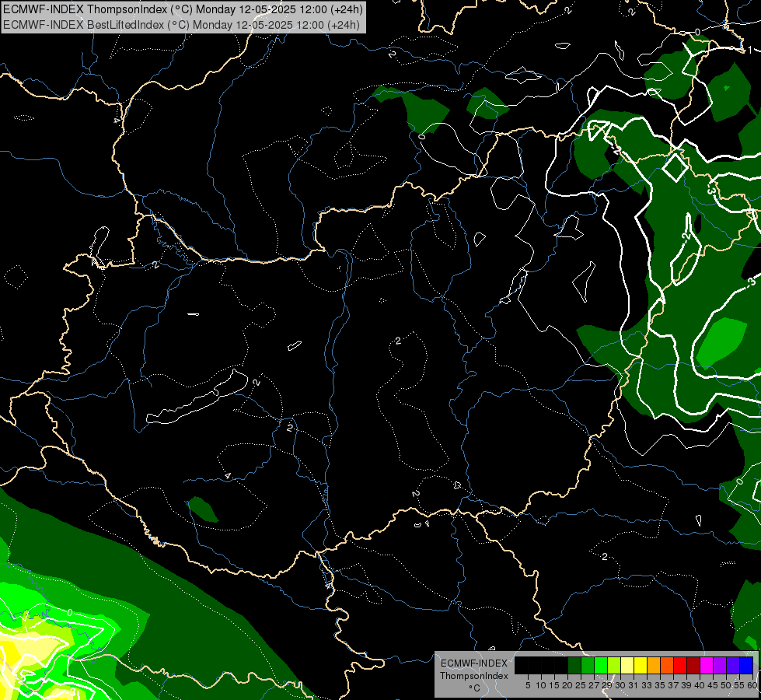Select the purple 45–50 legend swatch

pos(721,665)
